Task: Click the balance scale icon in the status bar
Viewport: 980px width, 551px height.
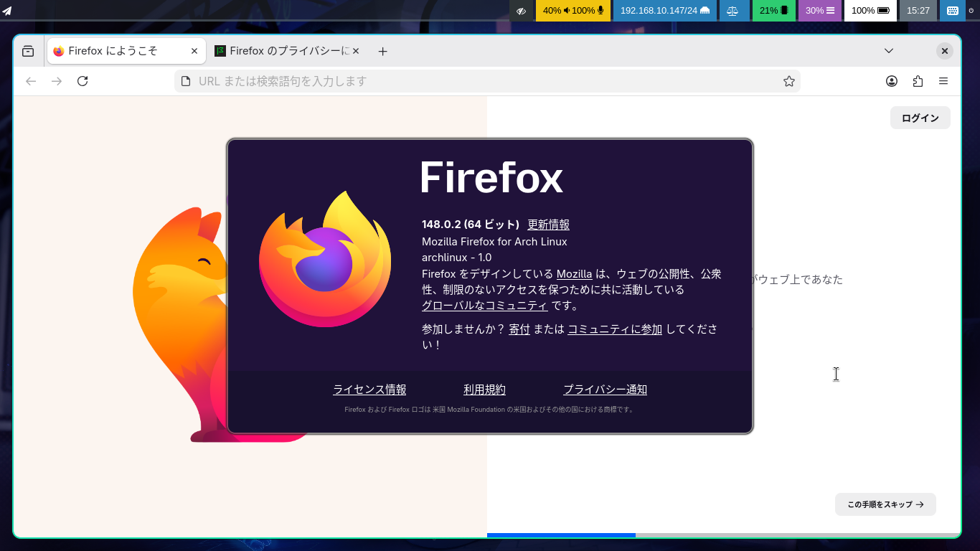Action: click(x=732, y=11)
